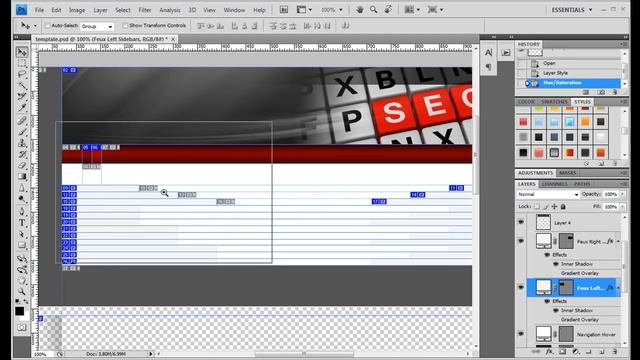Select the Clone Stamp tool

(22, 143)
